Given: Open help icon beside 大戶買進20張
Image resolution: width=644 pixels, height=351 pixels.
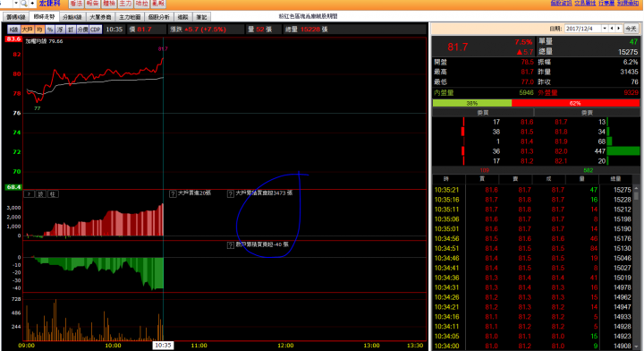Looking at the screenshot, I should pos(173,193).
